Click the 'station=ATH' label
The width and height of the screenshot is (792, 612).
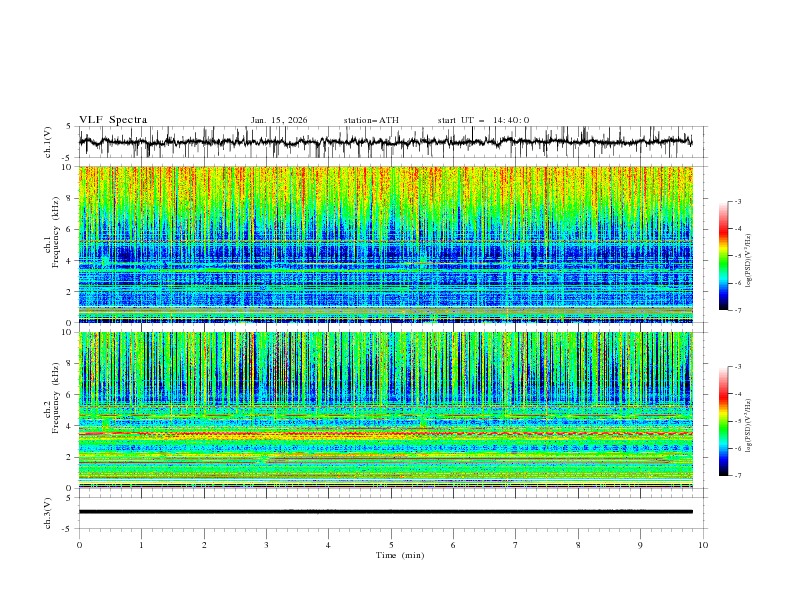pyautogui.click(x=371, y=120)
